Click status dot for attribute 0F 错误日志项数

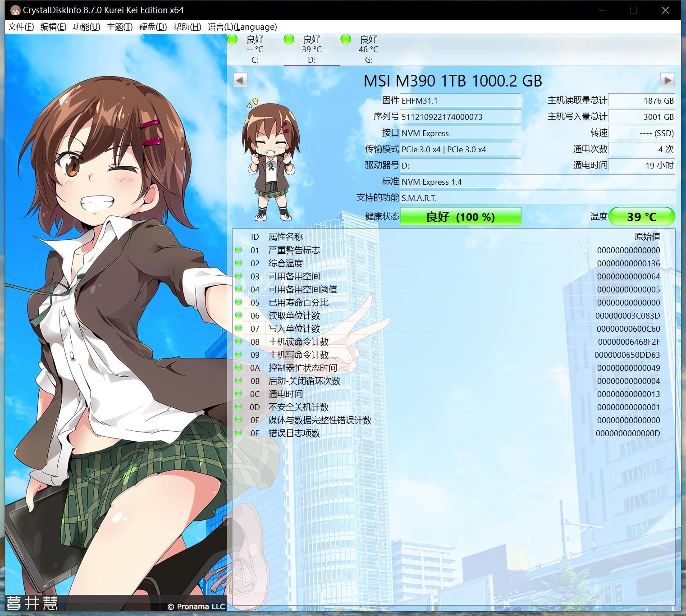pos(238,433)
